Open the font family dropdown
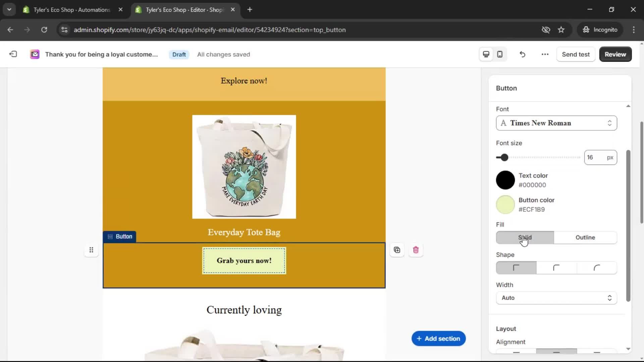Viewport: 644px width, 362px height. point(556,123)
